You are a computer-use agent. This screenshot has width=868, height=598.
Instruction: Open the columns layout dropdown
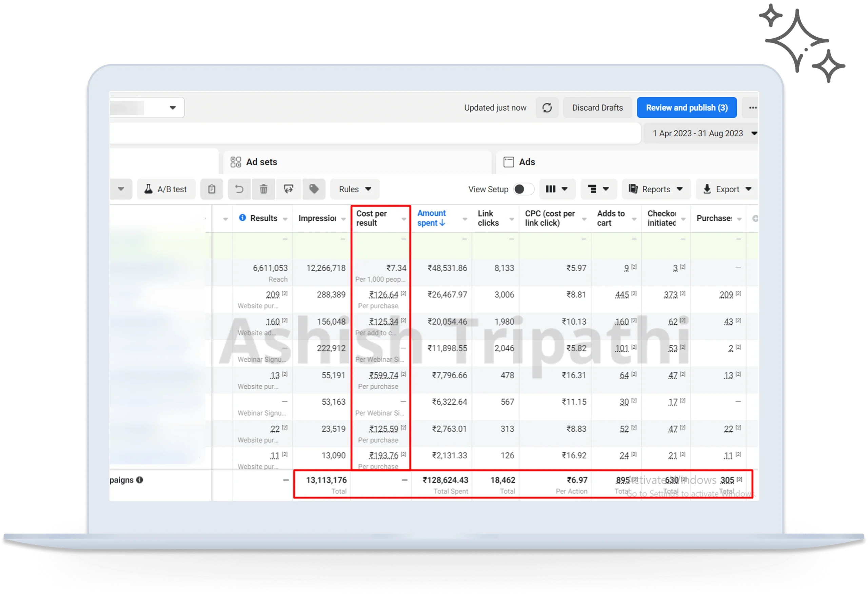(x=556, y=189)
